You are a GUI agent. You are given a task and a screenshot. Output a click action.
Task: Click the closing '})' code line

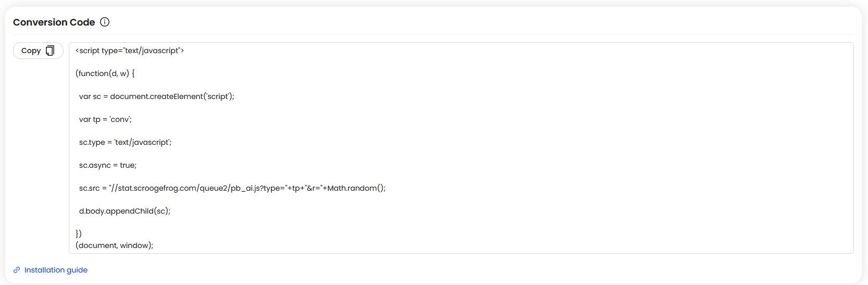[x=79, y=233]
